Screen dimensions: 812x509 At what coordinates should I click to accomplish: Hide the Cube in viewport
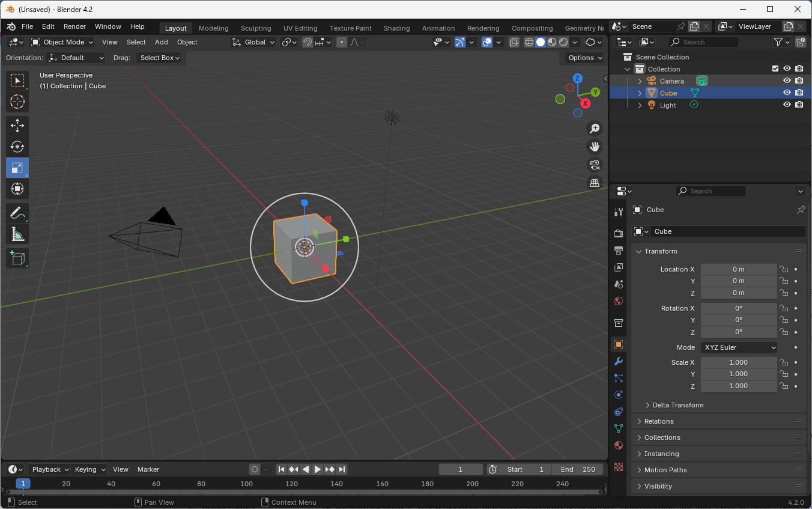click(x=787, y=93)
